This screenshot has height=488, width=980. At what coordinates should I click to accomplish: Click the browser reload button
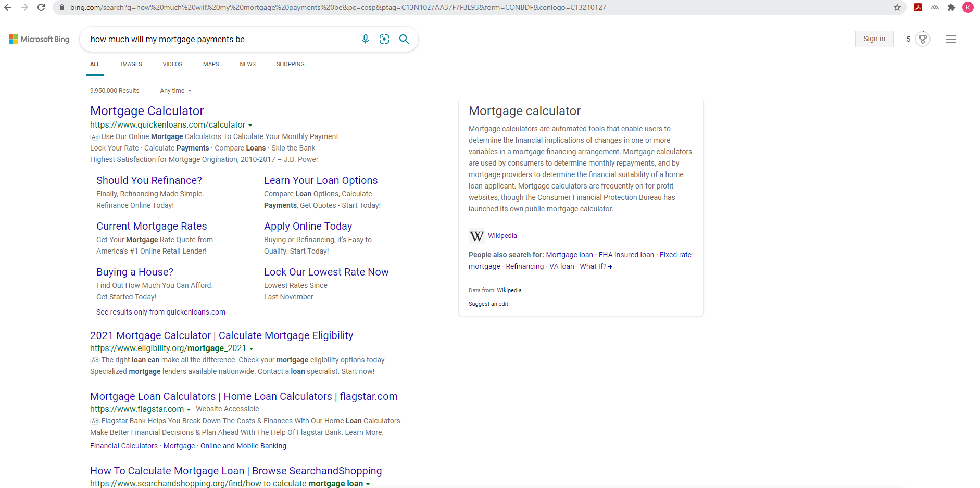pos(41,7)
